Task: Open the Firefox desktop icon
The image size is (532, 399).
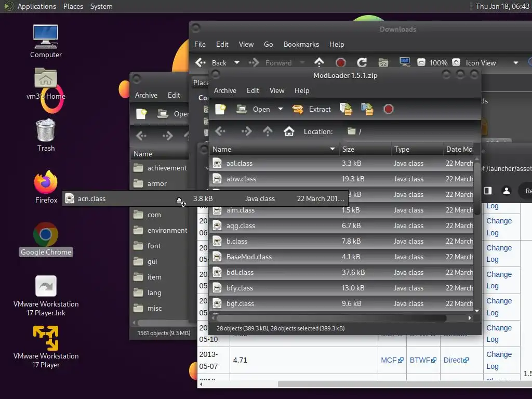Action: coord(46,187)
